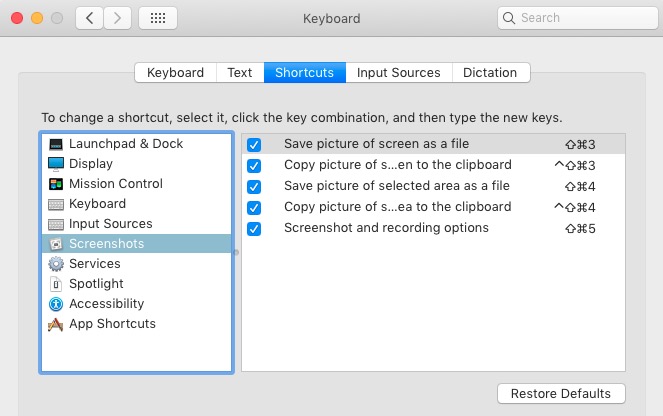Select the Accessibility icon
The image size is (663, 416).
[x=56, y=304]
